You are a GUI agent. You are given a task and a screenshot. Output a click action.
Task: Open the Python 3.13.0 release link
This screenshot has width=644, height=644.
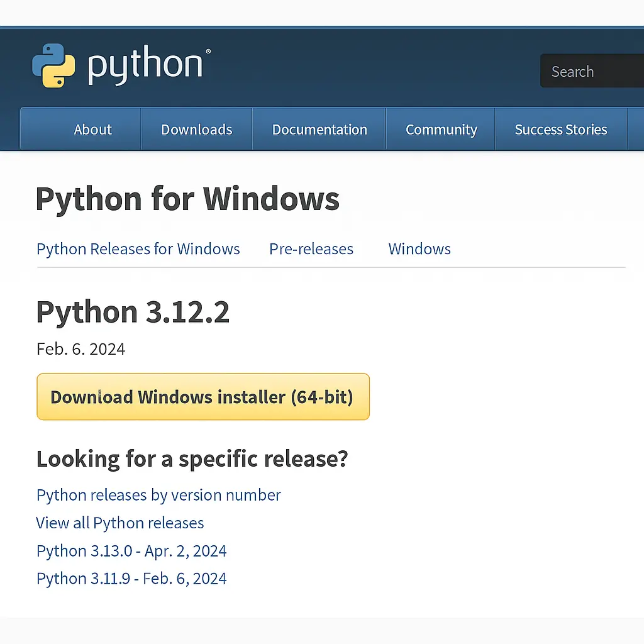click(131, 551)
